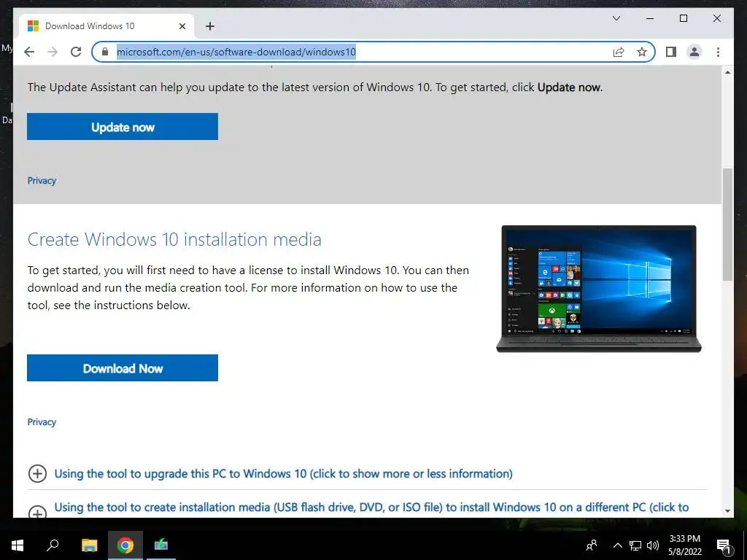Open Privacy link under Update now
The width and height of the screenshot is (747, 560).
coord(42,181)
